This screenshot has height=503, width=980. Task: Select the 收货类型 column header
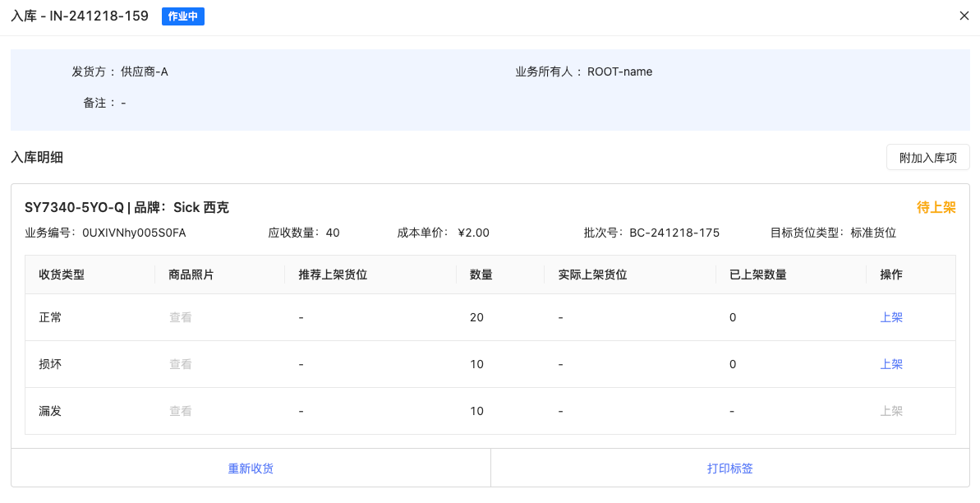pyautogui.click(x=62, y=275)
